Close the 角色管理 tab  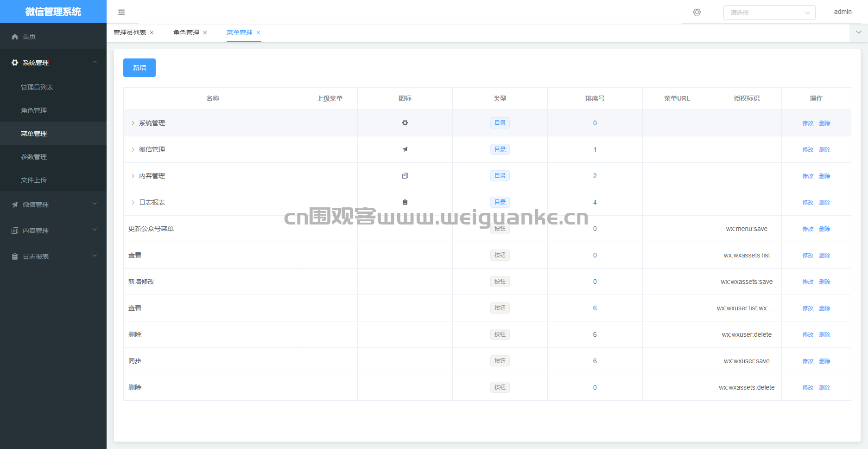click(x=205, y=32)
